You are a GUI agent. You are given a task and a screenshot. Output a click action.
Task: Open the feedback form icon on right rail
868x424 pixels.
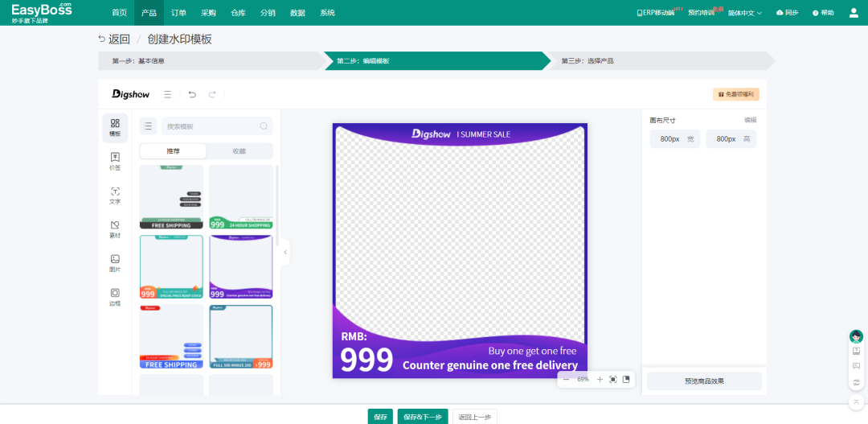[857, 351]
